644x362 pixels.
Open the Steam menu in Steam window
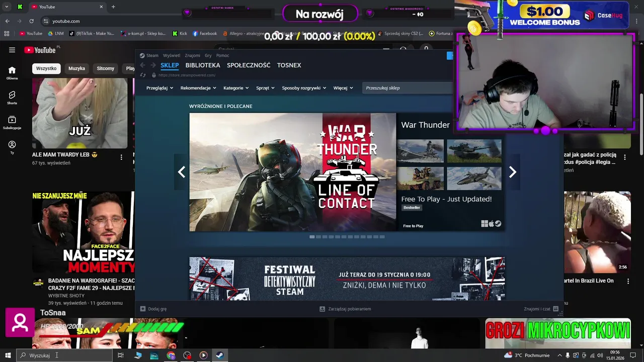(149, 55)
